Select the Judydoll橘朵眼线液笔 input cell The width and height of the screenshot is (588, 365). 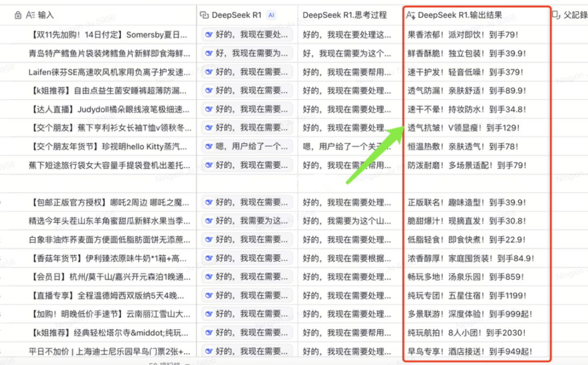(x=109, y=109)
